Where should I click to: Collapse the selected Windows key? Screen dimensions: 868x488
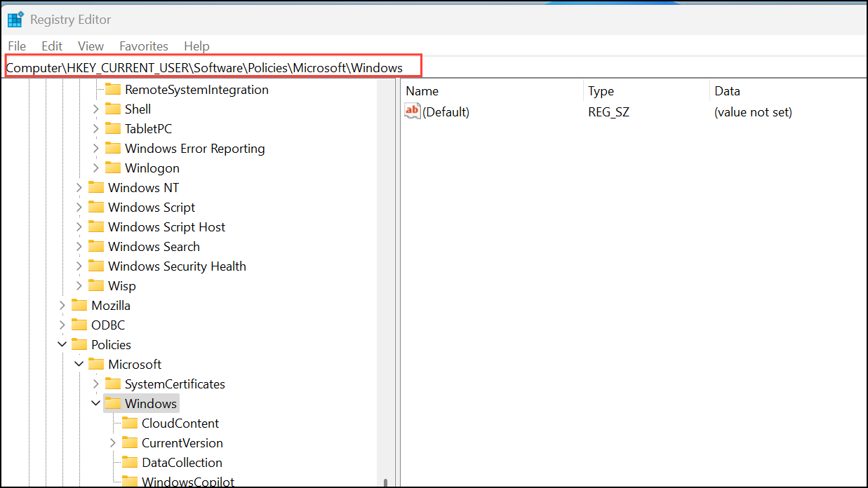point(96,404)
